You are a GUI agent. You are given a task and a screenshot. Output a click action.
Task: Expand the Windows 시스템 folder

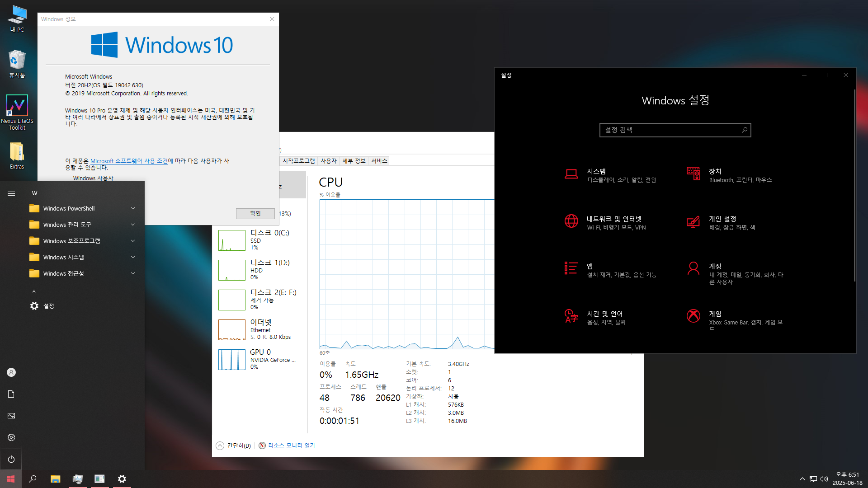pos(64,257)
